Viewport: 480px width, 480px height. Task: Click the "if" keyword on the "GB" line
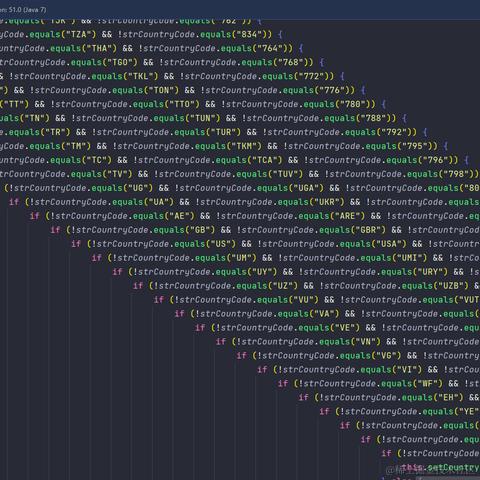point(55,230)
